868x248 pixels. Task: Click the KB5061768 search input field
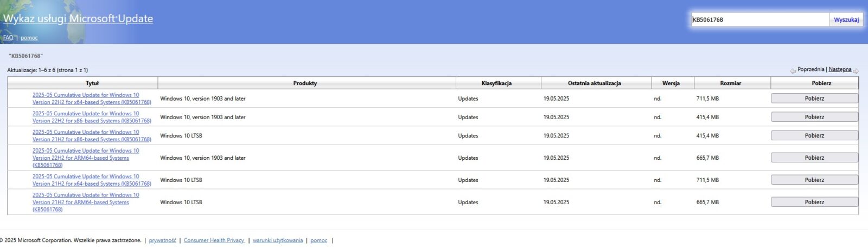[759, 19]
